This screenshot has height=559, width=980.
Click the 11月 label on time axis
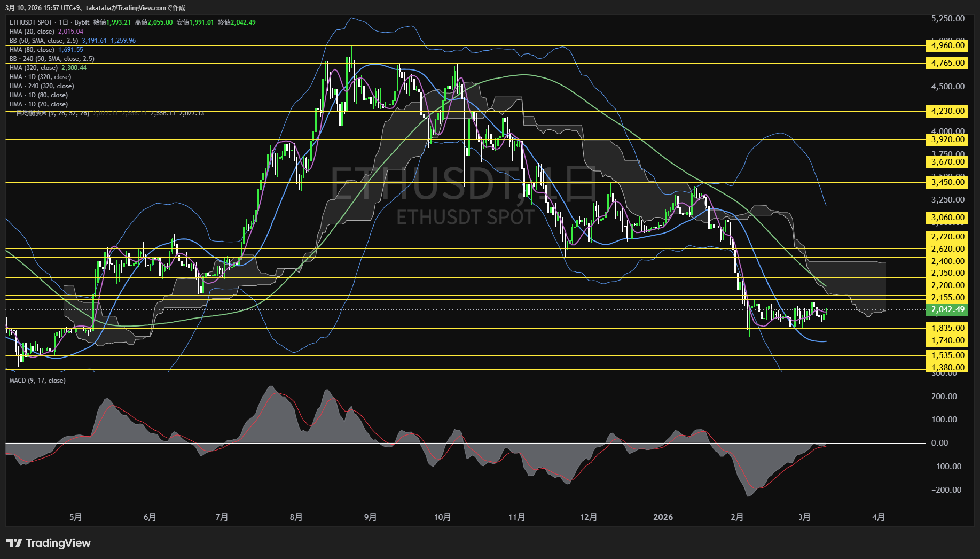516,517
